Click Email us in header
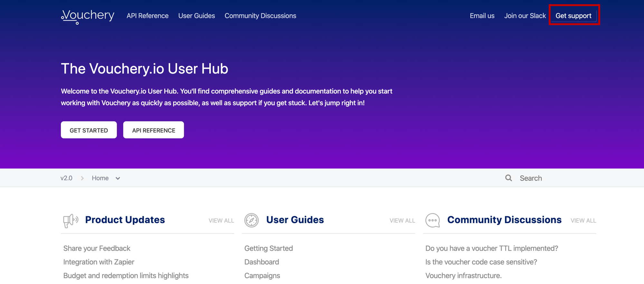This screenshot has width=644, height=284. coord(482,16)
